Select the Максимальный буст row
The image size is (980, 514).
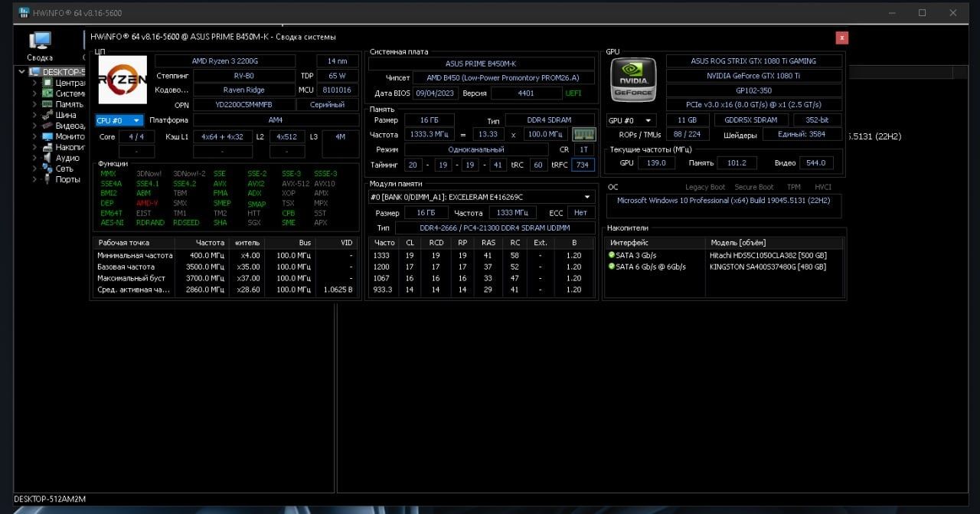[225, 278]
